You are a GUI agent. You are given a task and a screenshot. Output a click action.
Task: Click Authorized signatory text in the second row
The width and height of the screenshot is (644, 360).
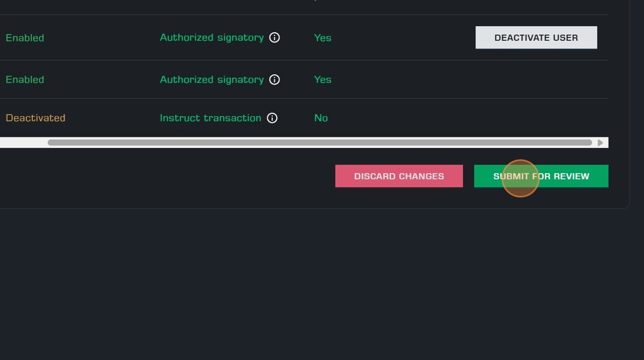coord(211,80)
